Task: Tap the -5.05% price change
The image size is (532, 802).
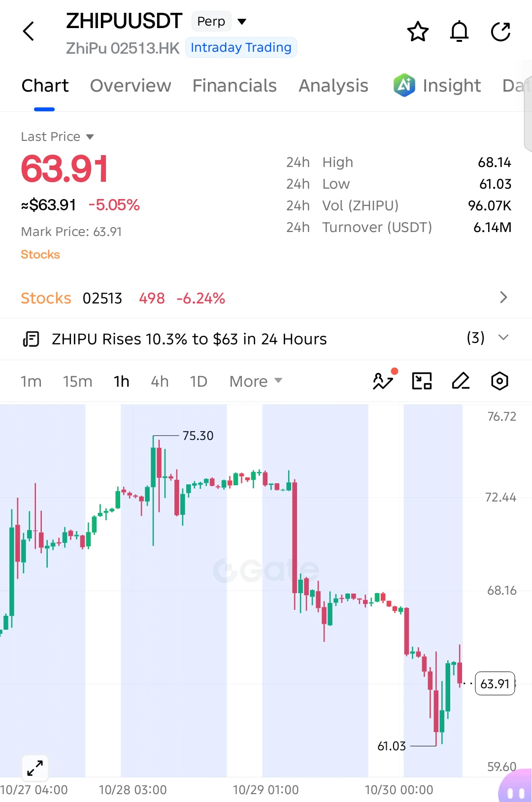Action: click(x=114, y=204)
